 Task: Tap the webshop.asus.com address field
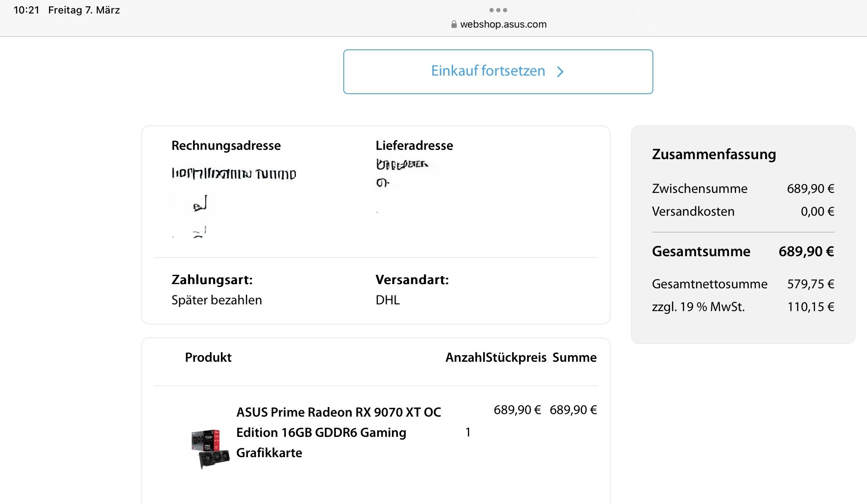tap(503, 24)
